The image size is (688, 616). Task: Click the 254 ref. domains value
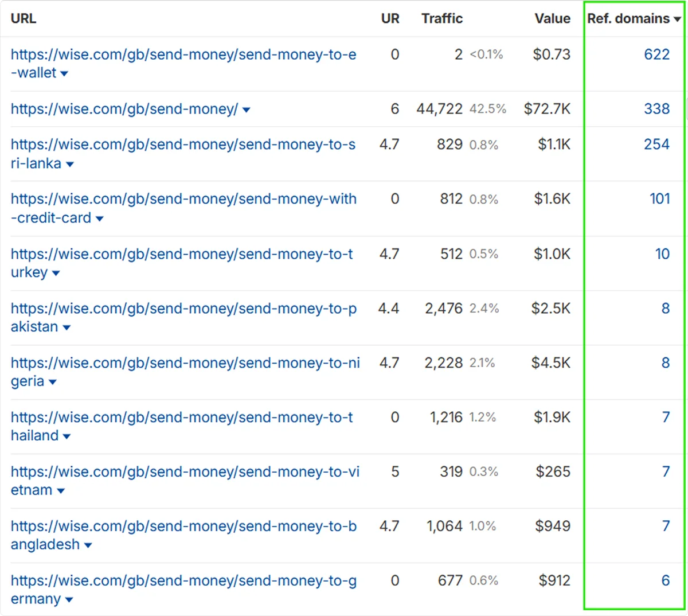[x=656, y=144]
